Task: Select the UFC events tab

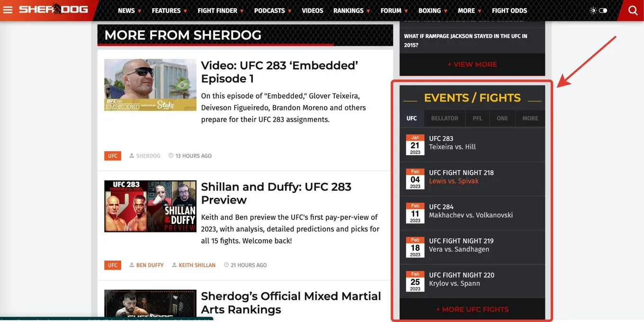Action: (x=411, y=118)
